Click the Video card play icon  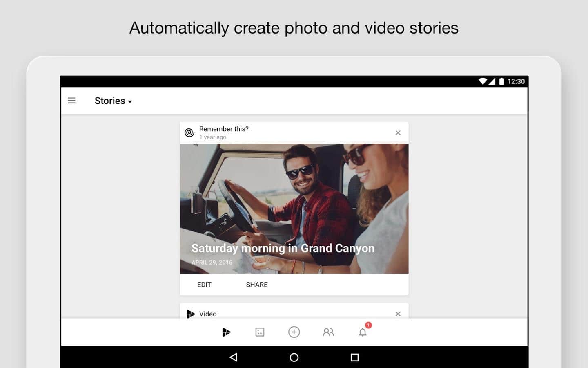(x=190, y=314)
